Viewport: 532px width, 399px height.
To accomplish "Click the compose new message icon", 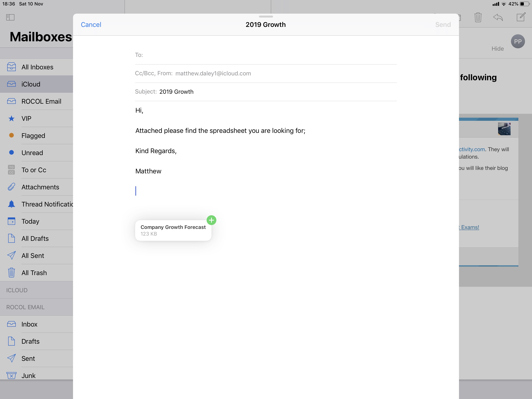I will 521,17.
